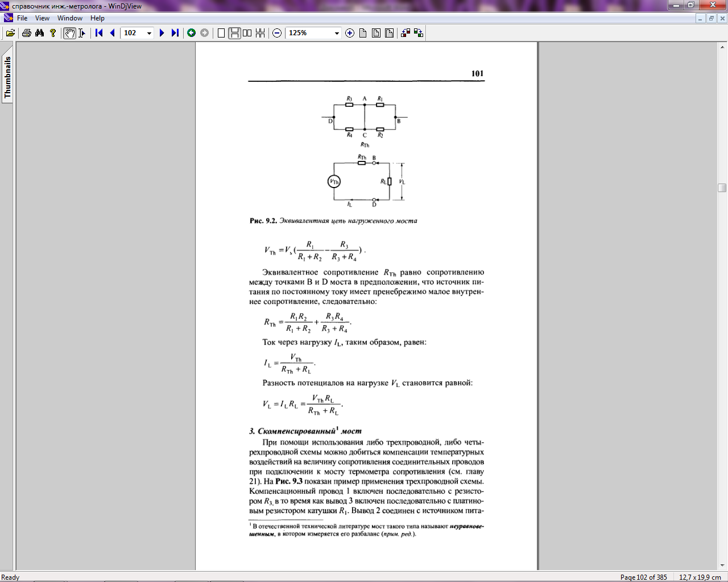Click page size '12,7 x 19,9 cm' in status bar
Screen dimensions: 728x582
[x=700, y=577]
